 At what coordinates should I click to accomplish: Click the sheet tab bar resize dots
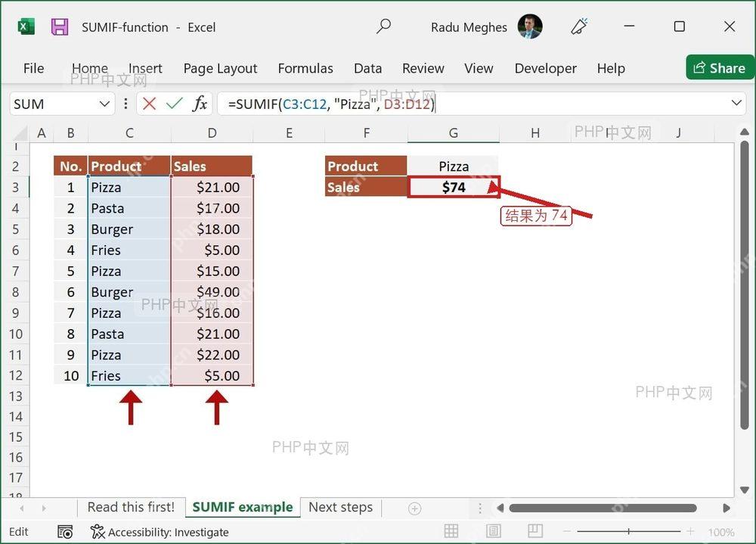pyautogui.click(x=480, y=508)
